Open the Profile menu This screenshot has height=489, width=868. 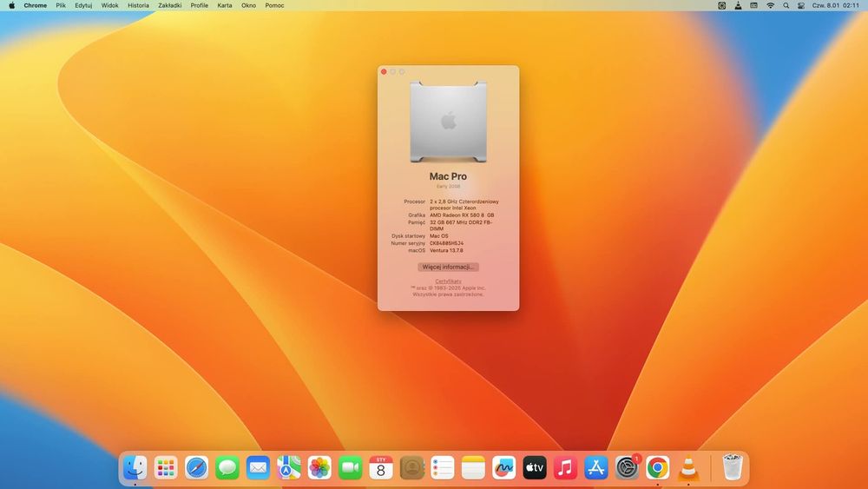(200, 5)
